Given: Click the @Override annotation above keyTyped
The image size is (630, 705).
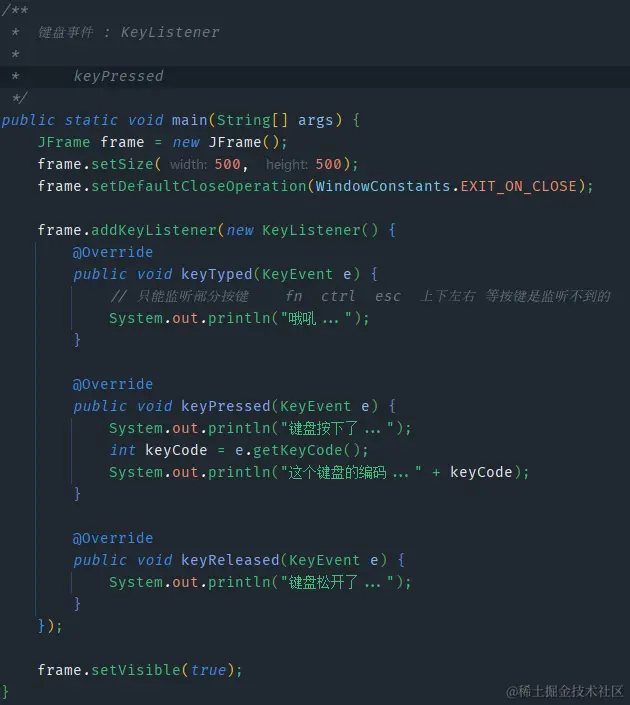Looking at the screenshot, I should [x=112, y=252].
